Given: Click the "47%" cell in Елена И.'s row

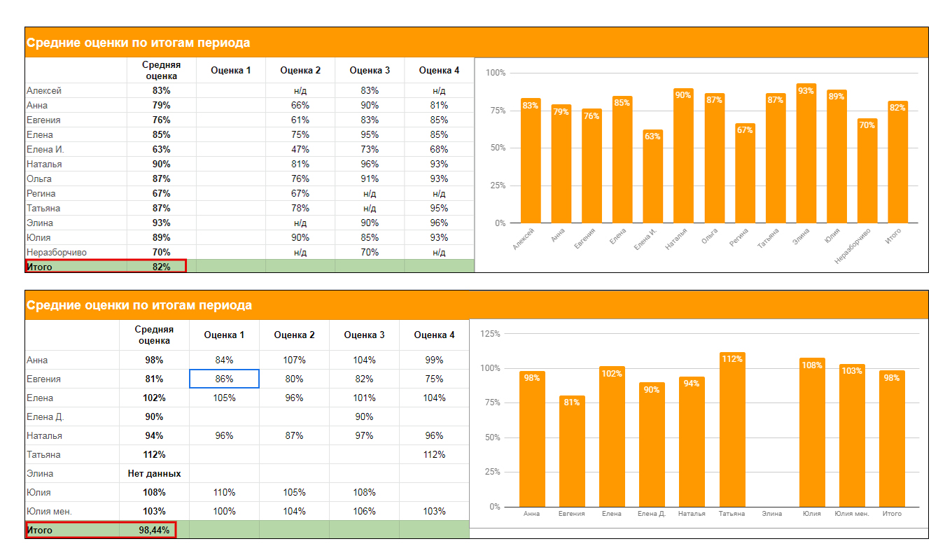Looking at the screenshot, I should [300, 149].
